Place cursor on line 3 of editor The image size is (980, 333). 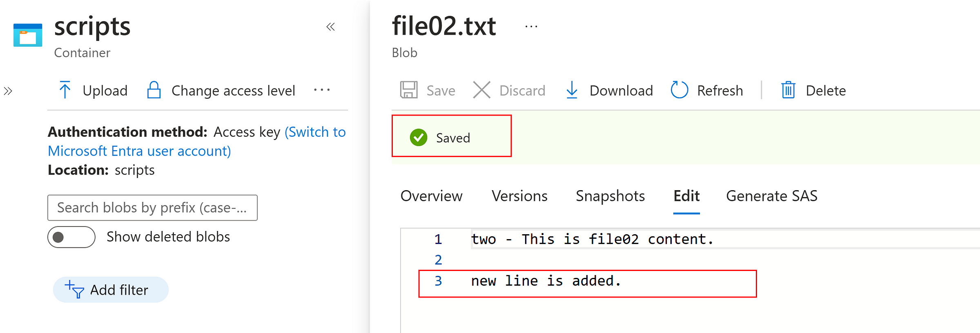(x=546, y=281)
